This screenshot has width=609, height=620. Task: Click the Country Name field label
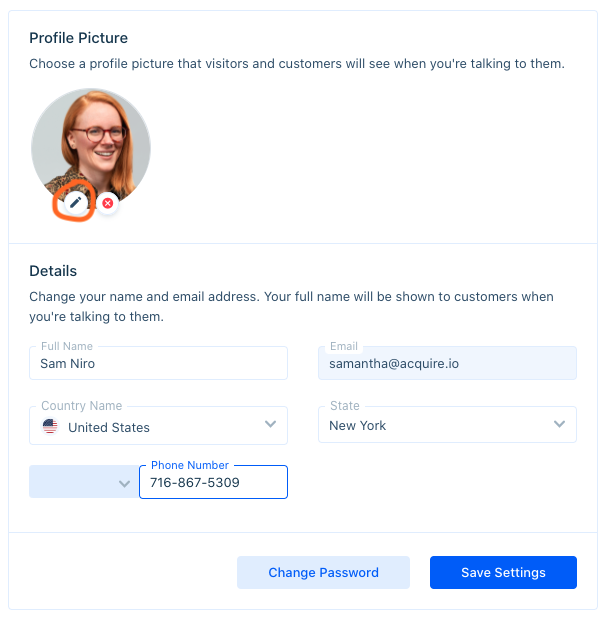[81, 406]
